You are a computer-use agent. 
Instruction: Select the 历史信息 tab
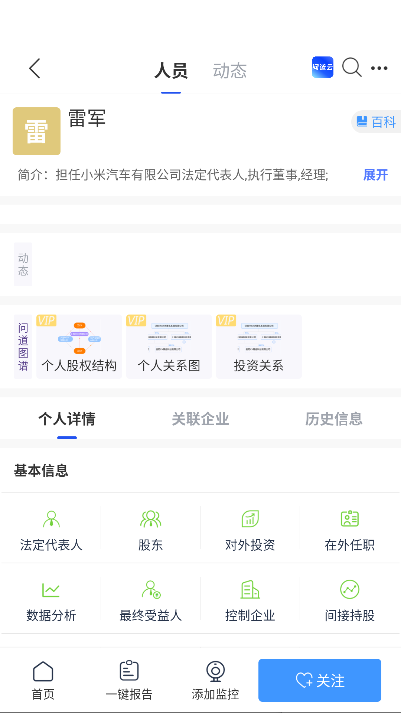[334, 419]
